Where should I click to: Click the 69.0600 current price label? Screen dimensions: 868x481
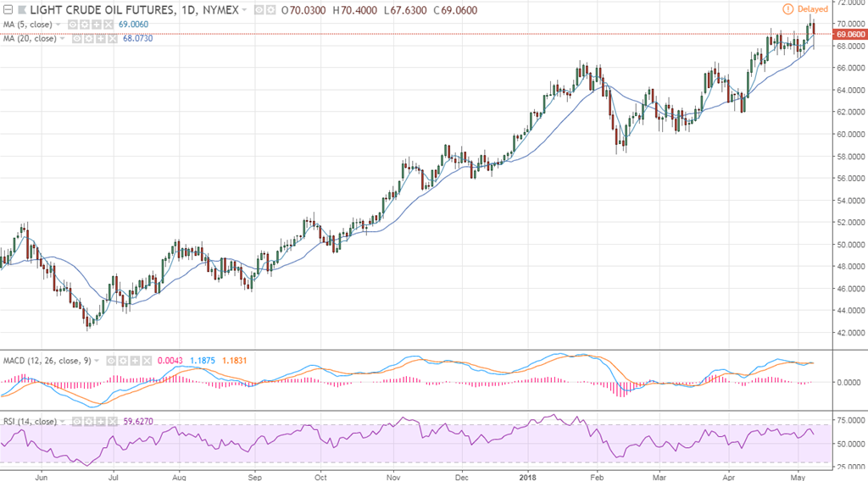pyautogui.click(x=849, y=35)
